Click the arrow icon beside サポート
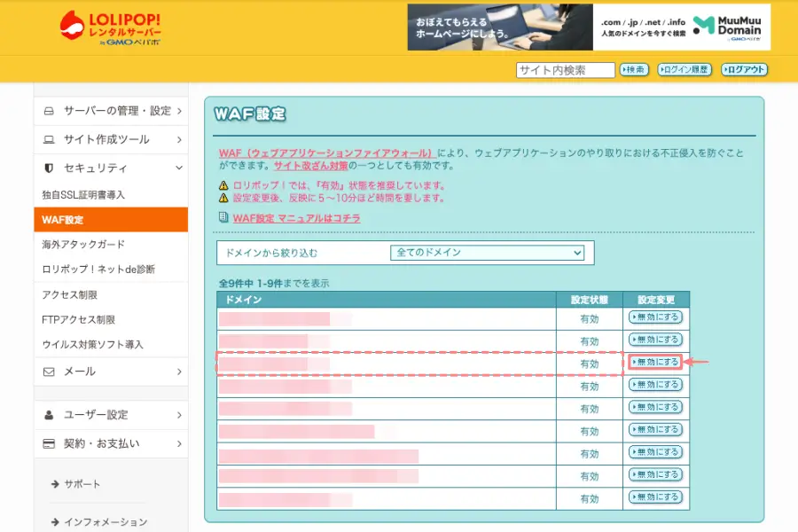The image size is (798, 532). point(55,484)
